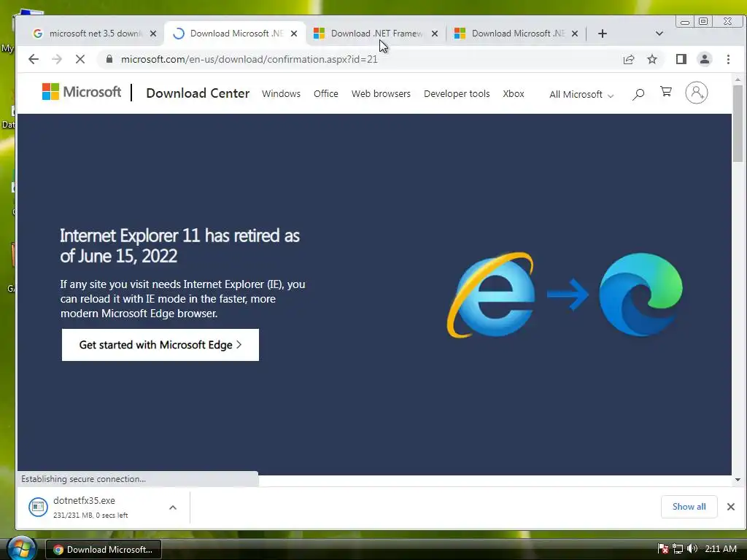Open the Chrome profile avatar
Viewport: 747px width, 560px height.
(x=705, y=59)
